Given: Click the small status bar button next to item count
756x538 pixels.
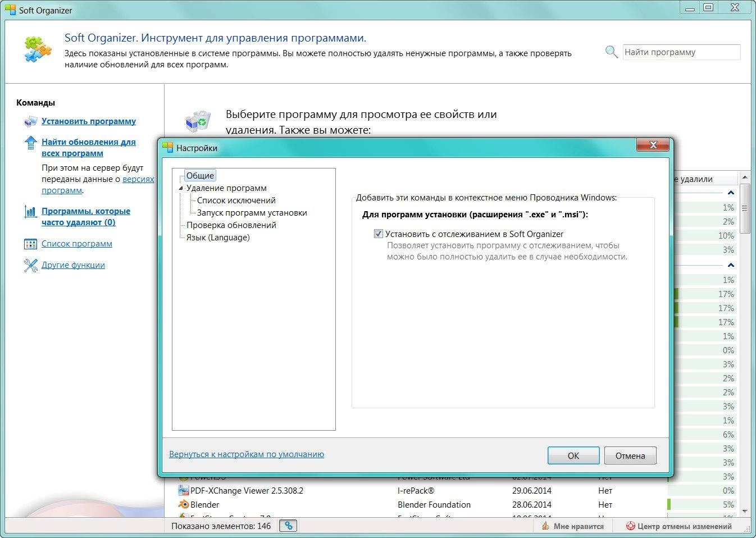Looking at the screenshot, I should pyautogui.click(x=288, y=526).
